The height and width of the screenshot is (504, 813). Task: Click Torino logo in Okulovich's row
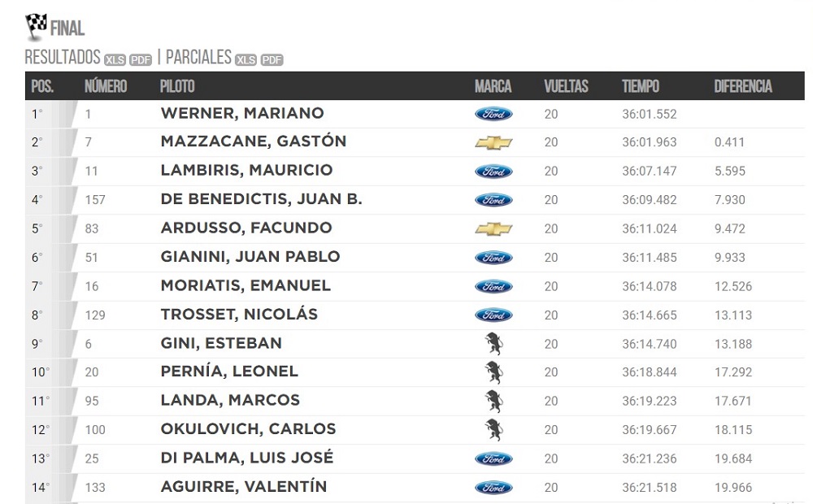(493, 430)
